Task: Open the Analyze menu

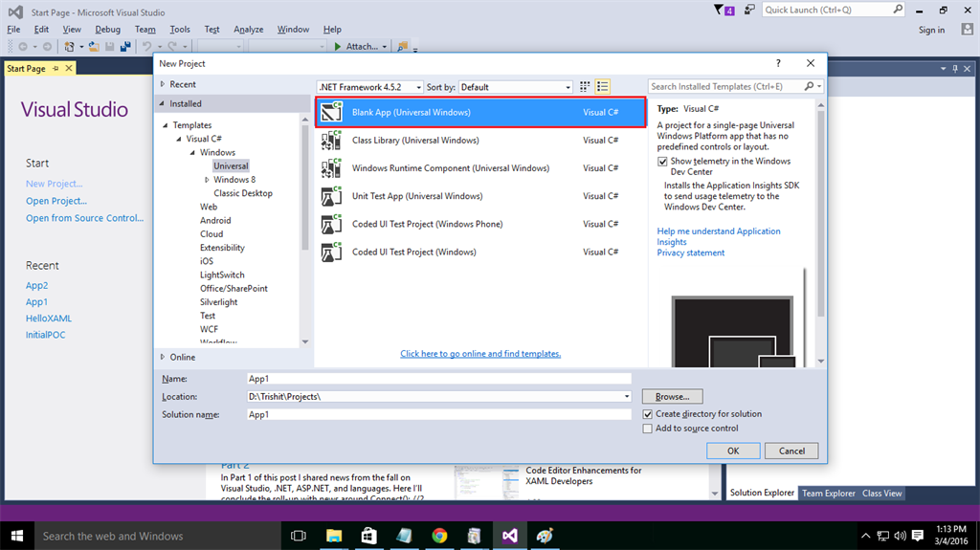Action: (x=248, y=30)
